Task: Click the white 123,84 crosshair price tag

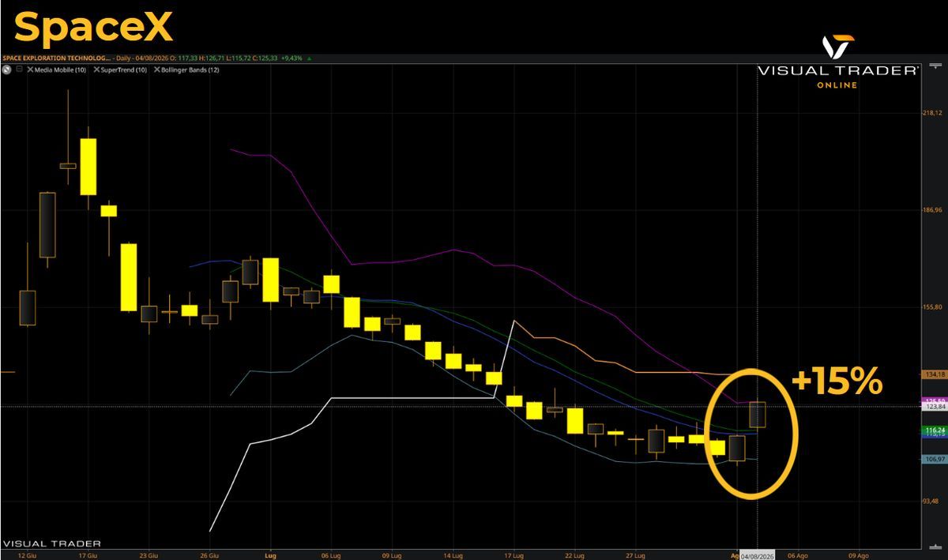Action: tap(933, 407)
